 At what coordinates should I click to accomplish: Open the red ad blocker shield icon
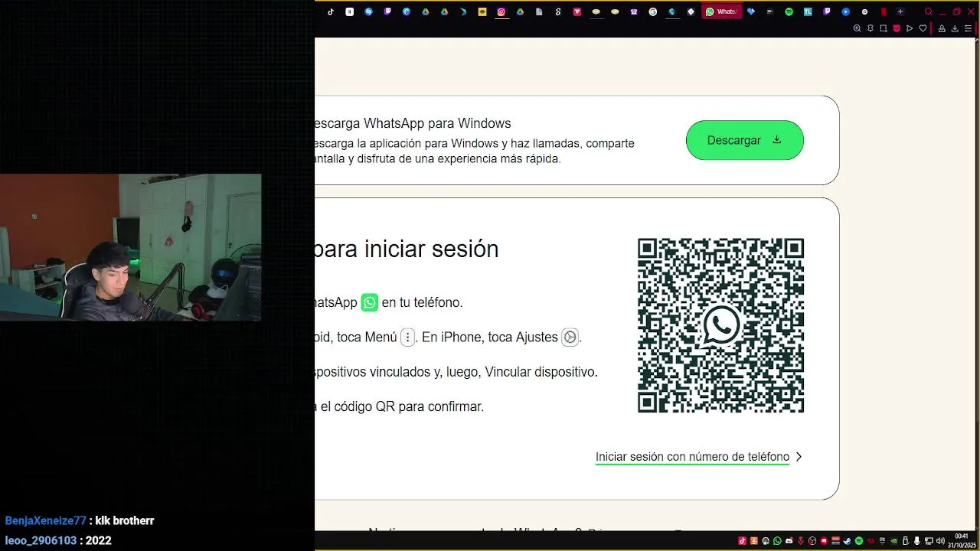coord(897,28)
